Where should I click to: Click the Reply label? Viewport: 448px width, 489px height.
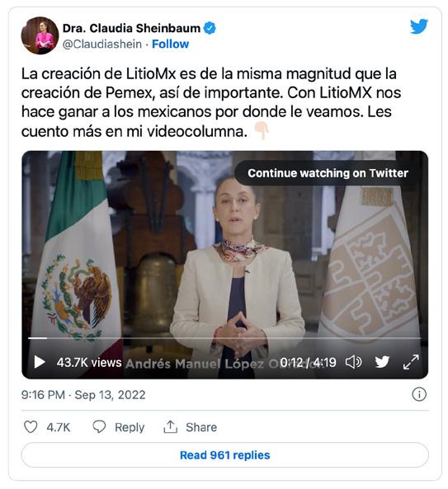click(130, 427)
